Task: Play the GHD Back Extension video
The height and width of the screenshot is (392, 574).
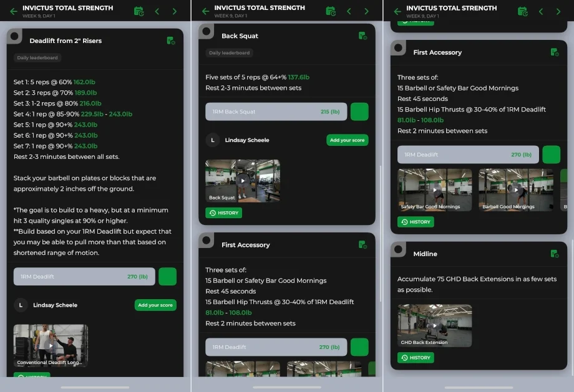Action: tap(434, 325)
